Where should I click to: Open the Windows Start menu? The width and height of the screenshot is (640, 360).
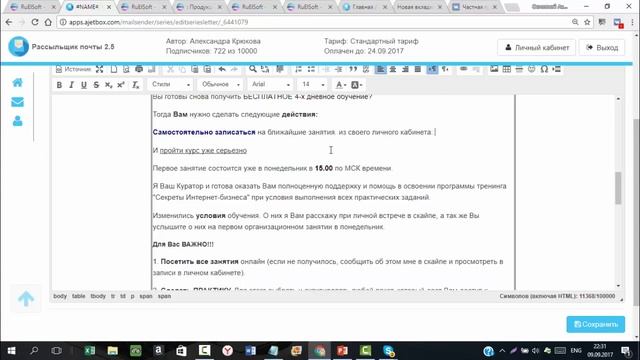[x=11, y=350]
